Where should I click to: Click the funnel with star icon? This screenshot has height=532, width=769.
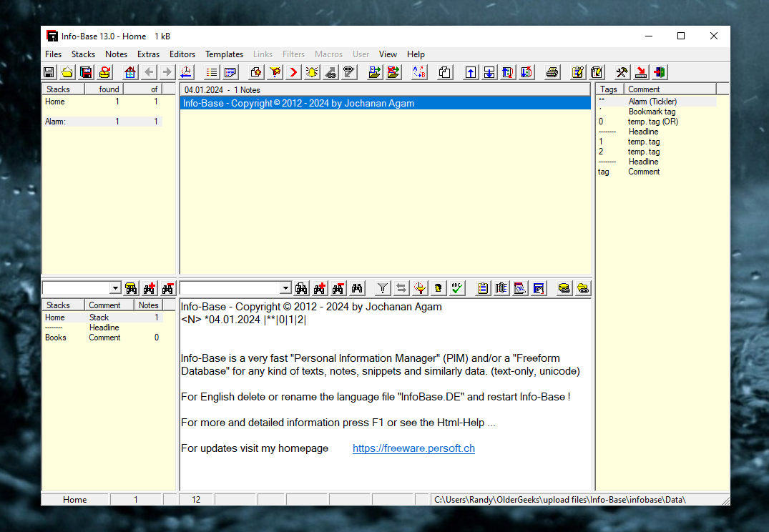pos(275,72)
